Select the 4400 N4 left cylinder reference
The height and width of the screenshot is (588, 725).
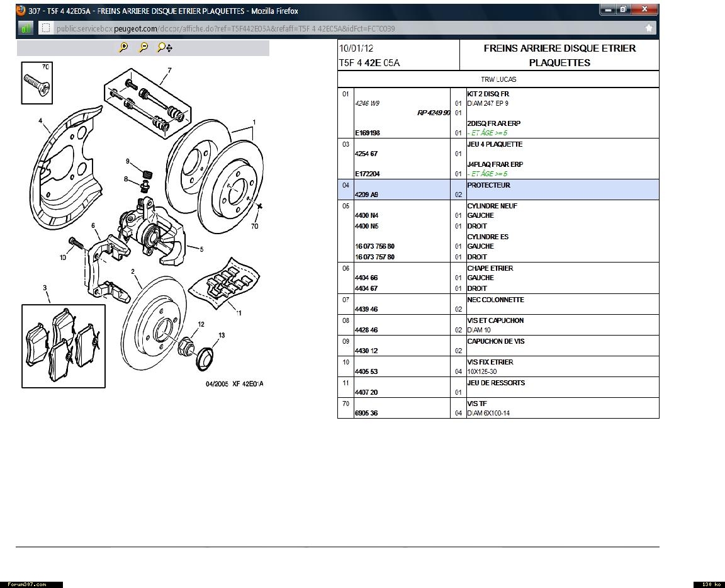click(x=367, y=215)
